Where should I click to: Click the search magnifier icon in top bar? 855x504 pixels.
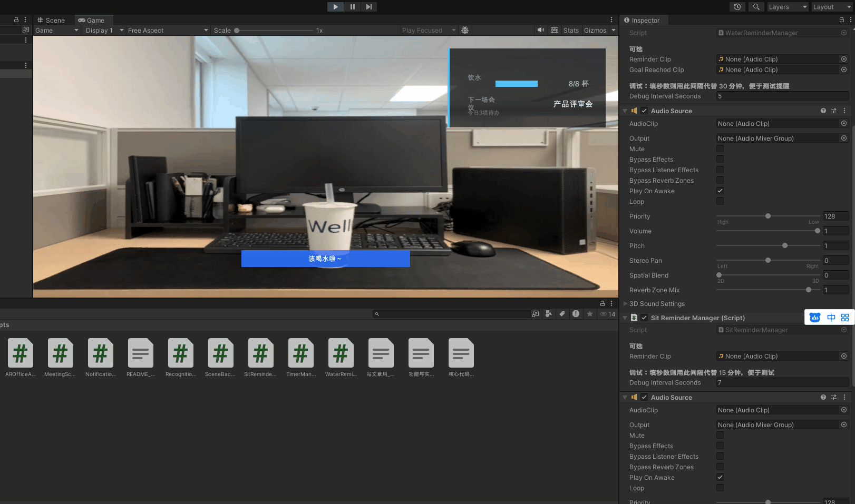pos(756,7)
